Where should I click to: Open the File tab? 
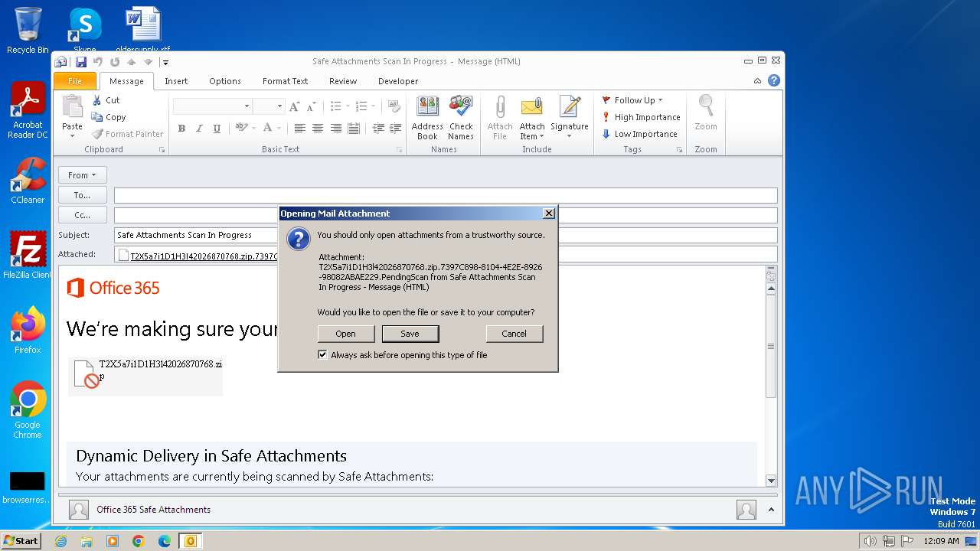pyautogui.click(x=75, y=81)
